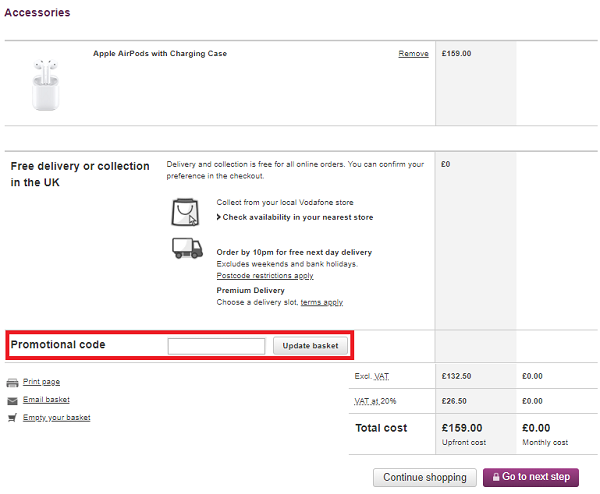This screenshot has width=600, height=494.
Task: Click the Total cost label
Action: (381, 428)
